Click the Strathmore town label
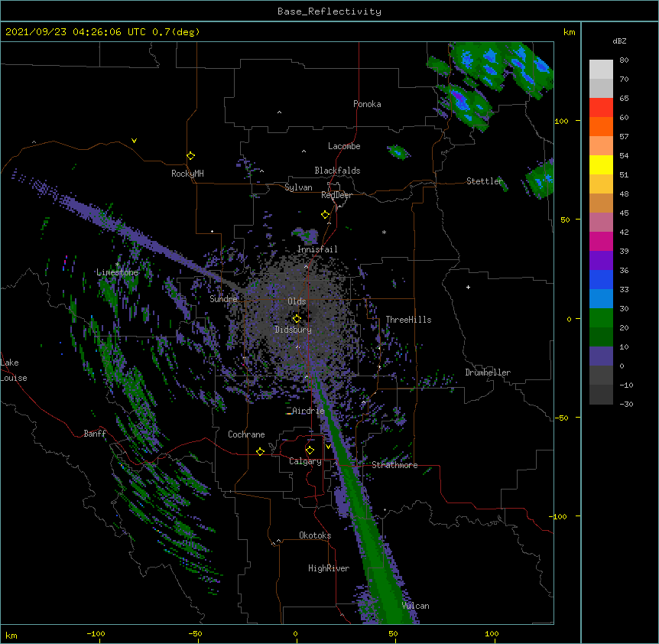The image size is (659, 644). tap(394, 465)
